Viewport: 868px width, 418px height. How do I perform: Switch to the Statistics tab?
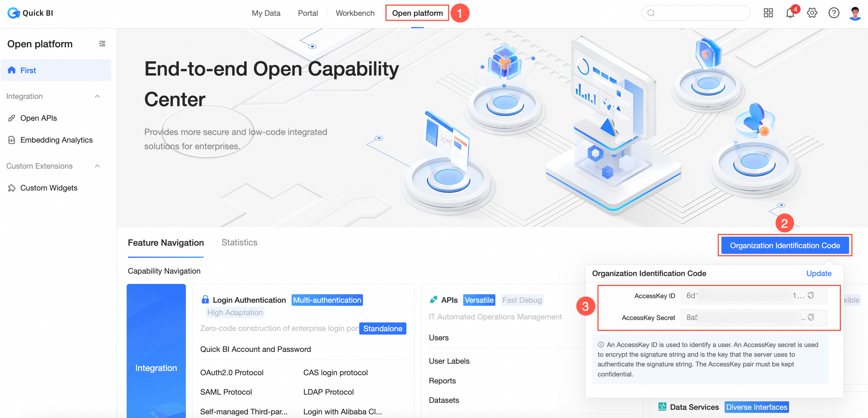(x=239, y=242)
